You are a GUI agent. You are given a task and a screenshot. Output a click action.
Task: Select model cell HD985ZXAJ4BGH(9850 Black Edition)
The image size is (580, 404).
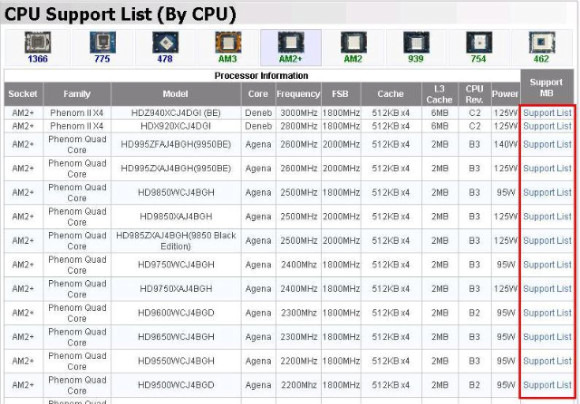click(x=176, y=240)
